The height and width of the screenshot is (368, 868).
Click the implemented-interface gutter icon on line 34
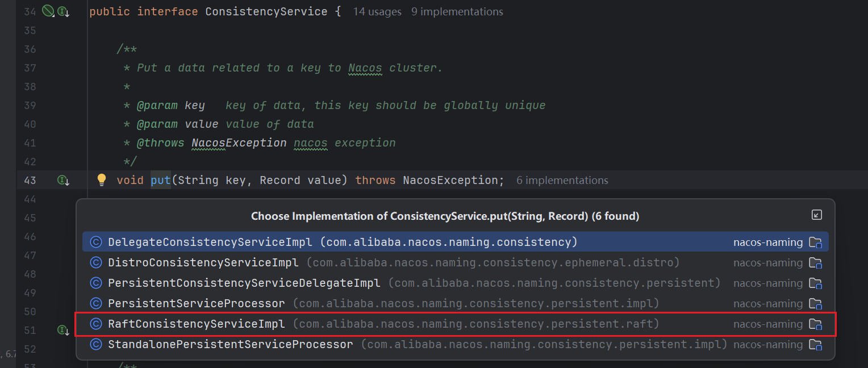tap(63, 11)
